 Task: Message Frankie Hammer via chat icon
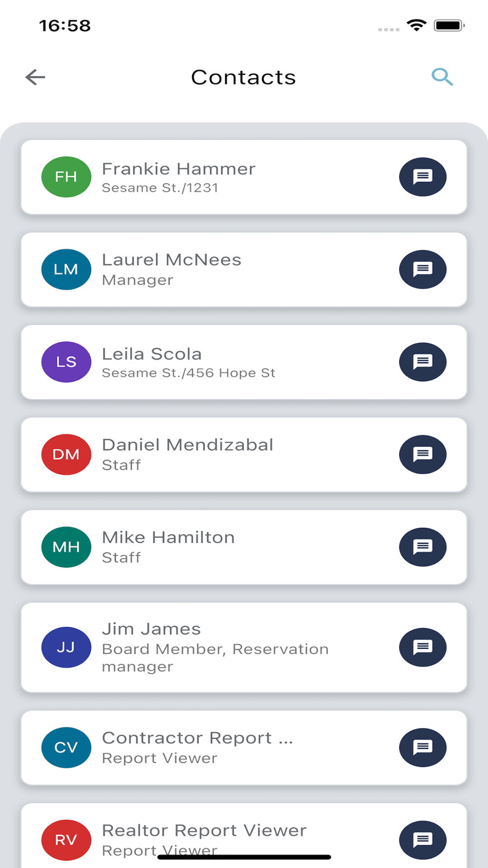click(423, 177)
